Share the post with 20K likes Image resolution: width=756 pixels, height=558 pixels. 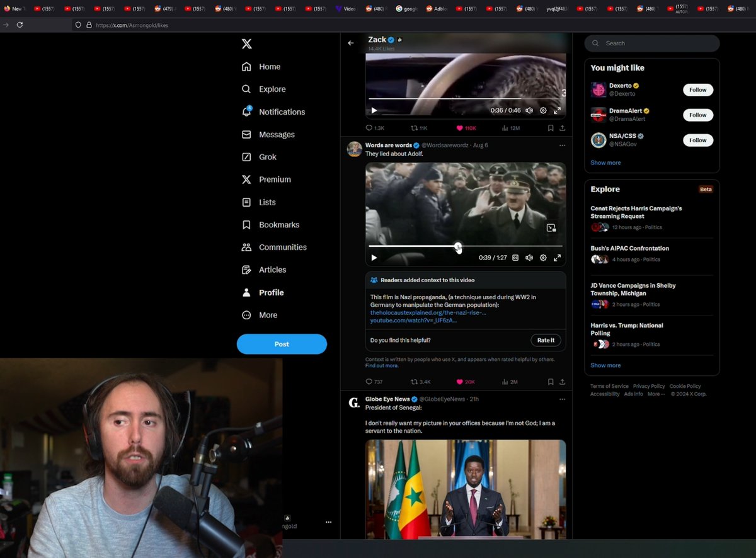click(562, 382)
